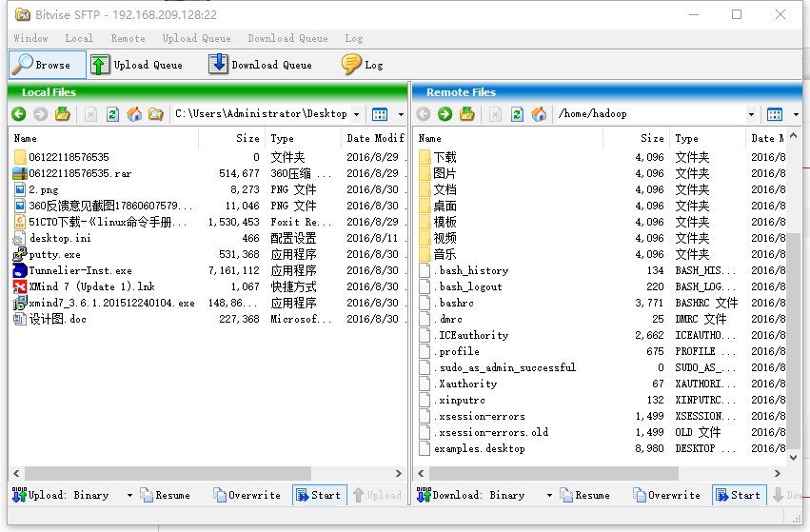810x532 pixels.
Task: Go to remote home directory
Action: coord(539,113)
